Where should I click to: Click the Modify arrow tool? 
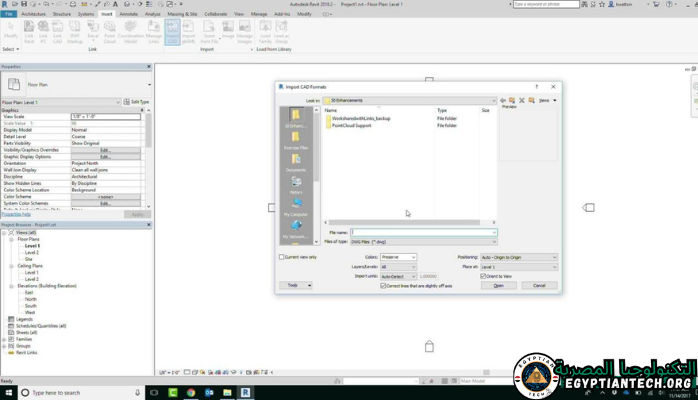tap(11, 30)
